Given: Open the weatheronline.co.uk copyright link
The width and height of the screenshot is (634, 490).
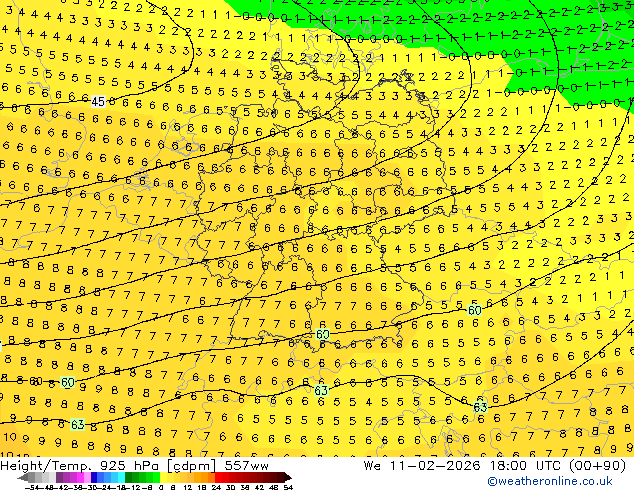Looking at the screenshot, I should tap(550, 481).
